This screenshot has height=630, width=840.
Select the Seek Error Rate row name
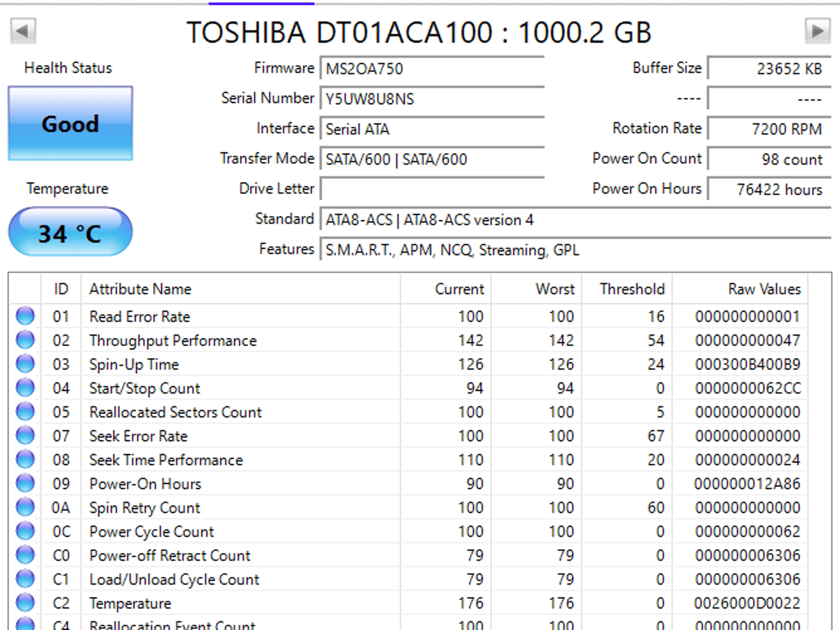click(x=139, y=436)
